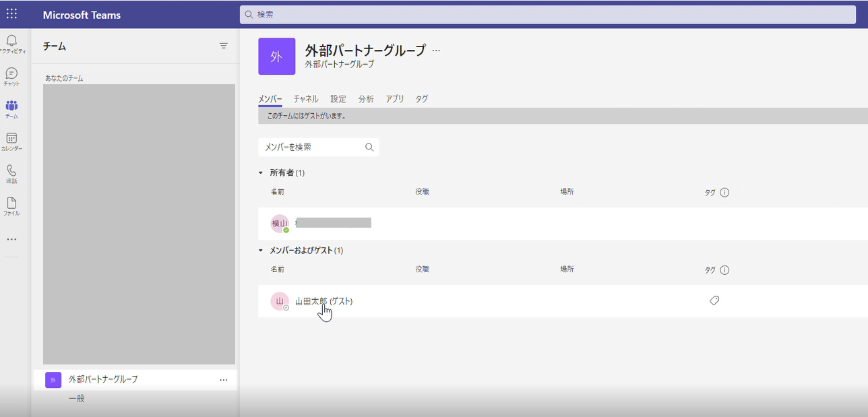868x417 pixels.
Task: Switch to the 設定 tab
Action: 338,99
